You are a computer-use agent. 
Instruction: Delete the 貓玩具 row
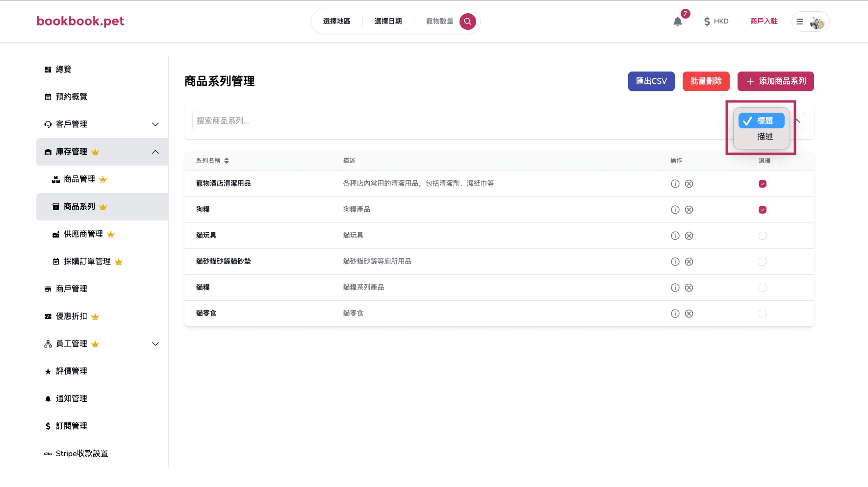[x=689, y=236]
